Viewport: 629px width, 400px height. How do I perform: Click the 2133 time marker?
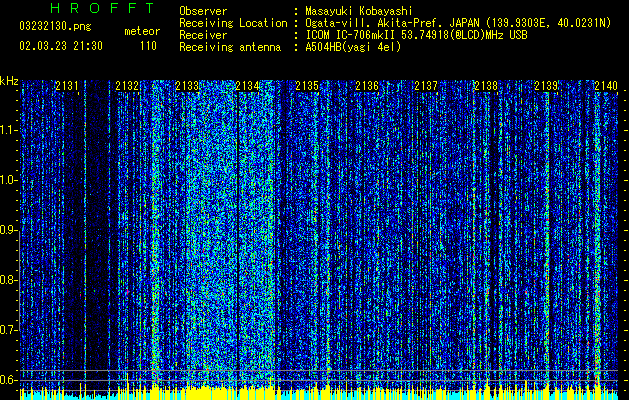[x=187, y=86]
